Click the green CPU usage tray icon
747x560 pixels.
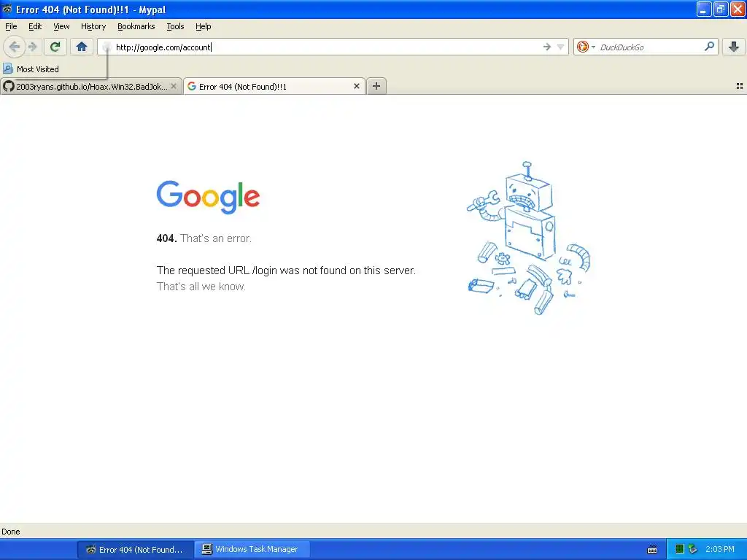pos(680,550)
